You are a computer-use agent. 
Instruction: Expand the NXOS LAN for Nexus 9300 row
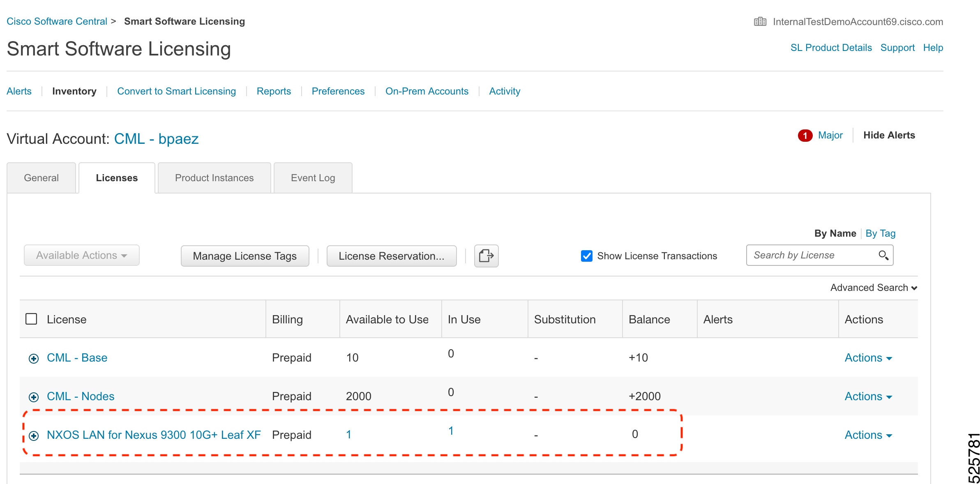click(x=34, y=436)
